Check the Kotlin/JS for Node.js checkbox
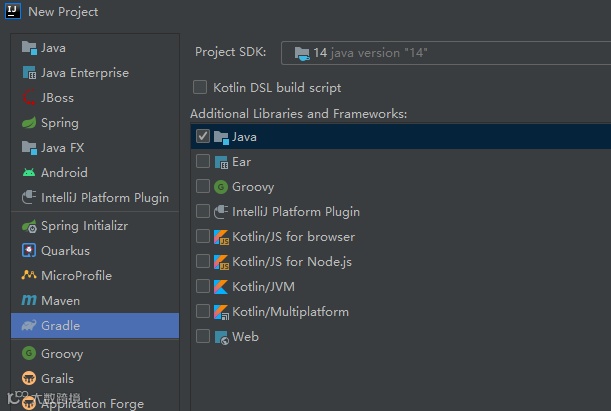611x411 pixels. (x=203, y=261)
